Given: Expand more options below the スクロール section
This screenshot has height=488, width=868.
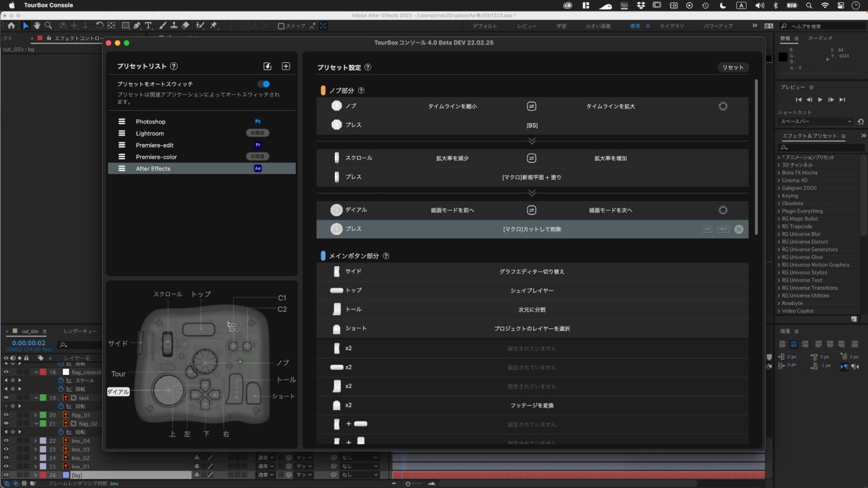Looking at the screenshot, I should 532,192.
